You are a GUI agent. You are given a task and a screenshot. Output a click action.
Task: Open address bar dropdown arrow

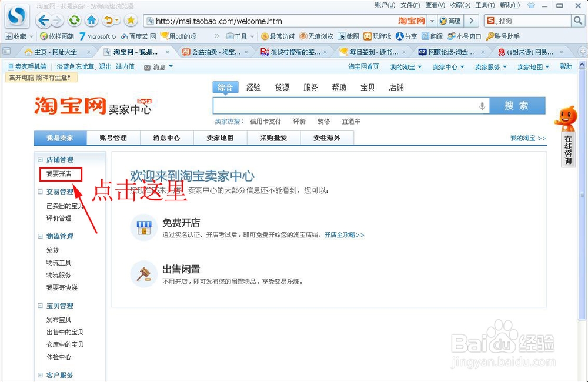pos(432,21)
